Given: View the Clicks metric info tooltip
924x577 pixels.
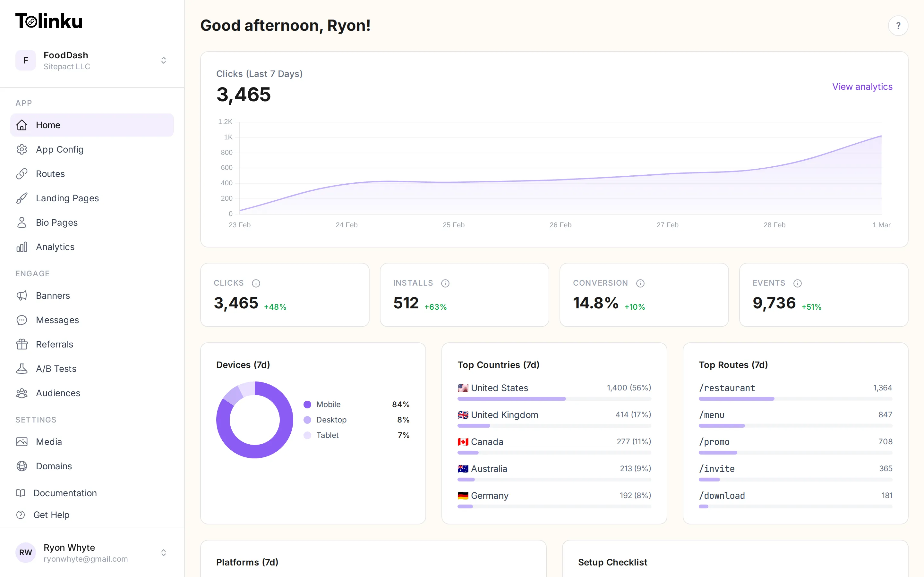Looking at the screenshot, I should (256, 283).
